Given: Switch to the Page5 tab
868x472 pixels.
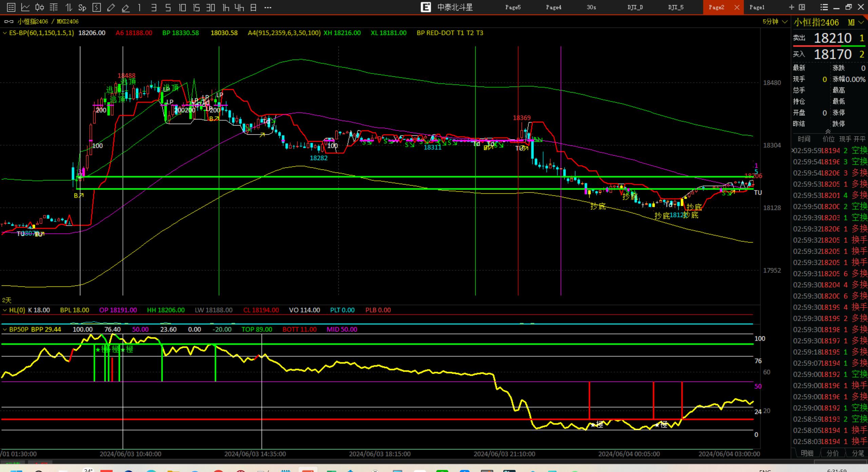Looking at the screenshot, I should click(x=513, y=7).
